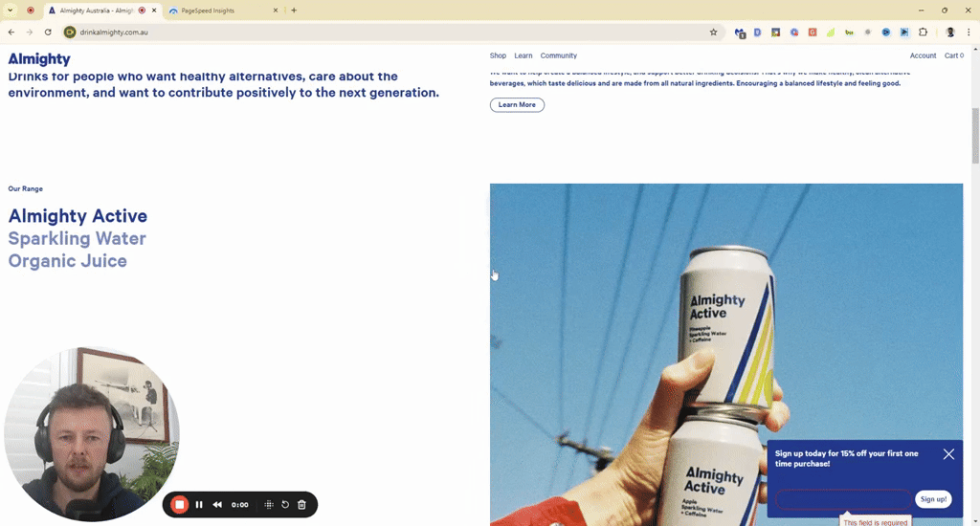Open the Chrome profile avatar

(x=950, y=32)
